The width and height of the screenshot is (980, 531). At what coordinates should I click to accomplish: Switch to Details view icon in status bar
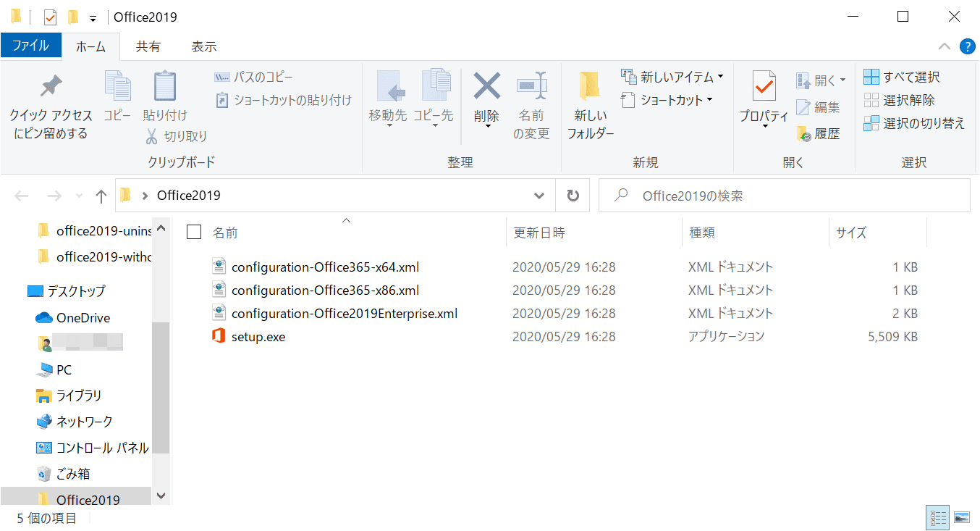coord(938,517)
